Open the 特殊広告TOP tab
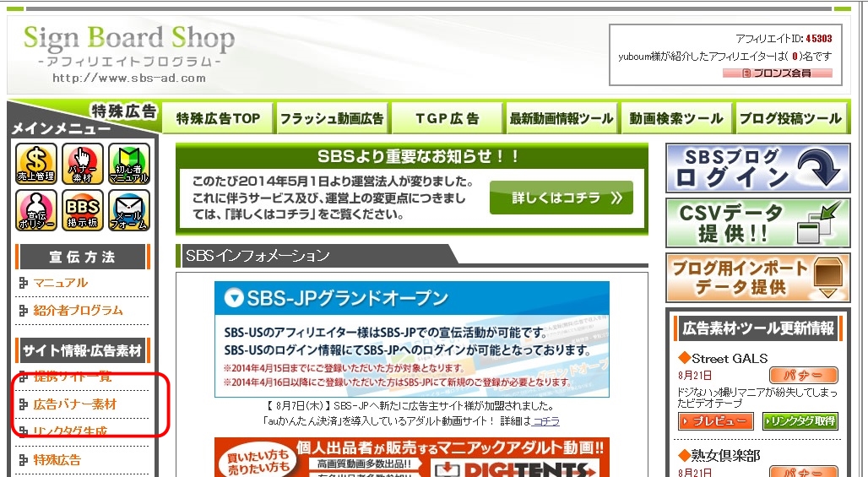This screenshot has height=477, width=868. (218, 118)
